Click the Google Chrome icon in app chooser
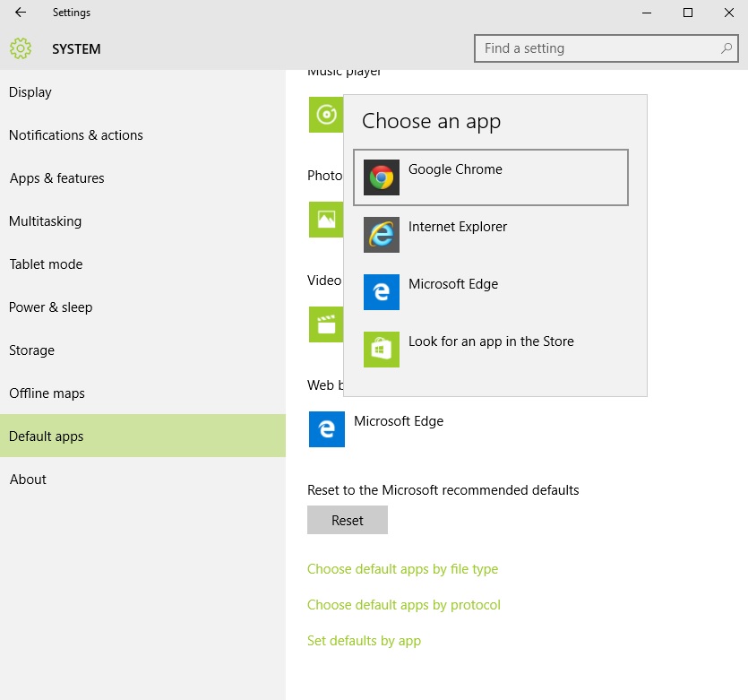 coord(381,177)
